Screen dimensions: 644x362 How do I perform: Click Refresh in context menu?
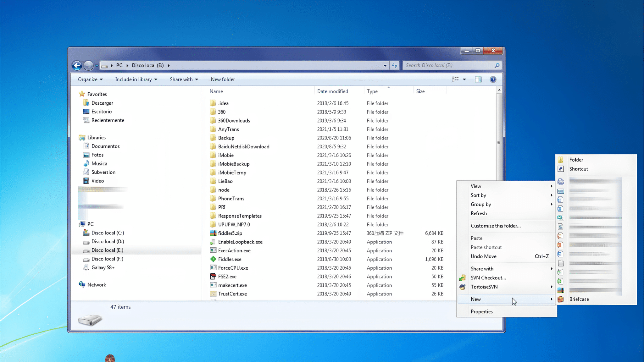pyautogui.click(x=479, y=214)
